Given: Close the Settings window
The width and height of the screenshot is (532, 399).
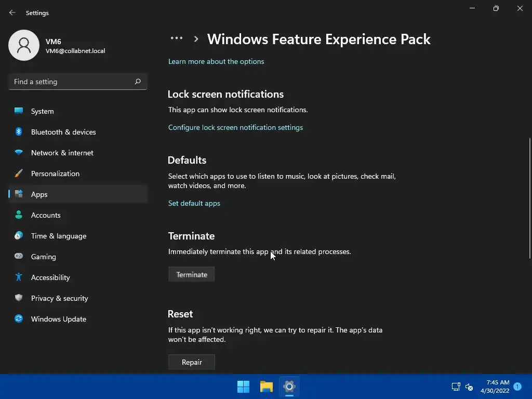Looking at the screenshot, I should pos(520,8).
